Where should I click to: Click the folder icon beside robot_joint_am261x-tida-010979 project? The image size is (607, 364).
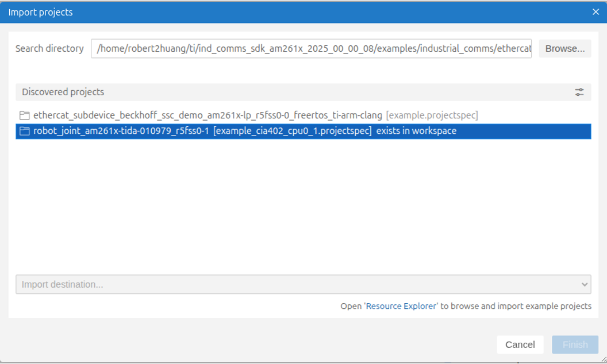pyautogui.click(x=24, y=131)
